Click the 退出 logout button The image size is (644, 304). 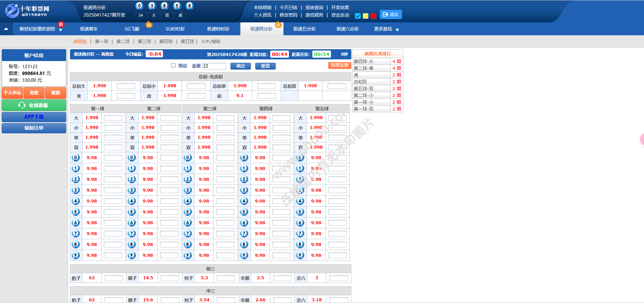(390, 15)
